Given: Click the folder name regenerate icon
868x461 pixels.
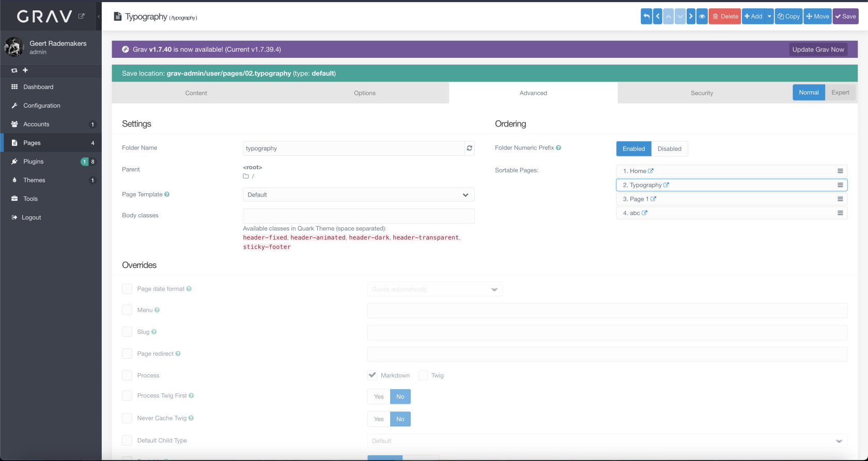Looking at the screenshot, I should click(x=469, y=148).
